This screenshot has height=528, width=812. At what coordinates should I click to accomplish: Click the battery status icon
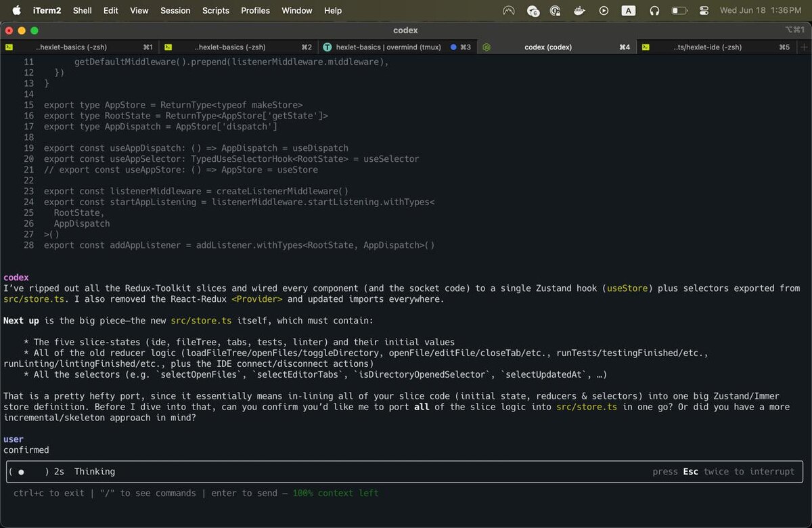679,11
